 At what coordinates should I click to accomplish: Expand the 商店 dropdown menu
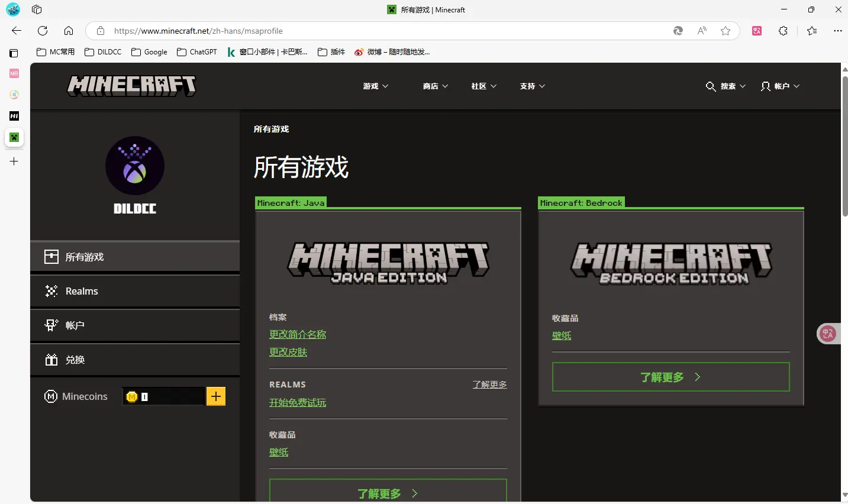(436, 86)
